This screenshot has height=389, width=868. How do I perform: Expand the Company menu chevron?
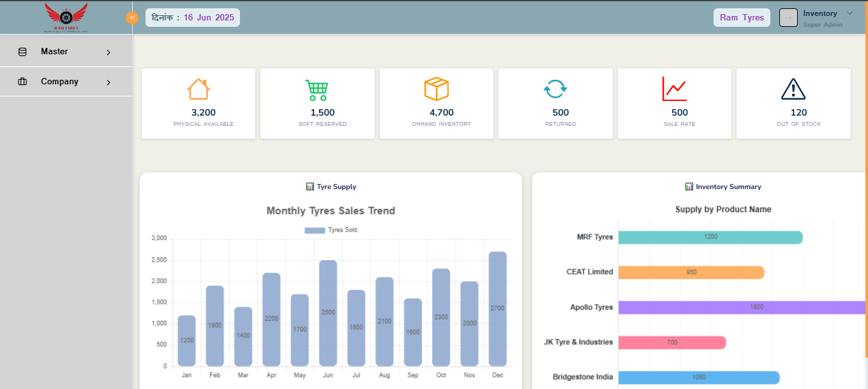108,82
